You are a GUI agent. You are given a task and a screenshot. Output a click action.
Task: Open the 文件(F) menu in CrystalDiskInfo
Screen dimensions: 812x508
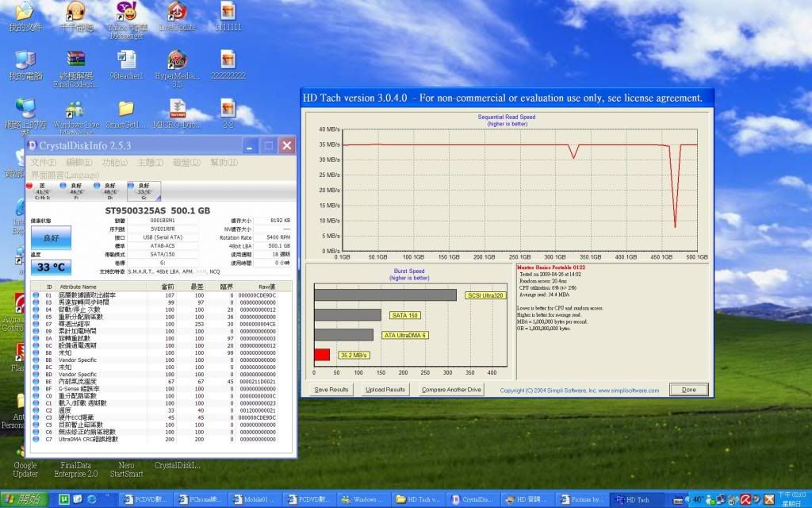pyautogui.click(x=43, y=163)
